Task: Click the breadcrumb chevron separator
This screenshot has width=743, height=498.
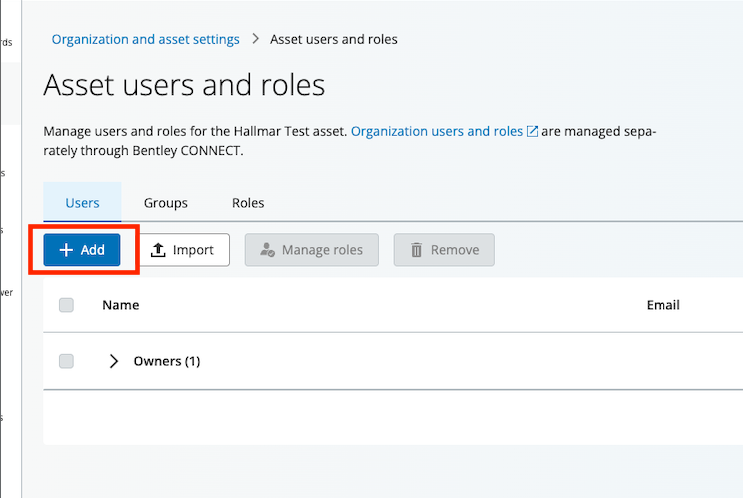Action: point(255,40)
